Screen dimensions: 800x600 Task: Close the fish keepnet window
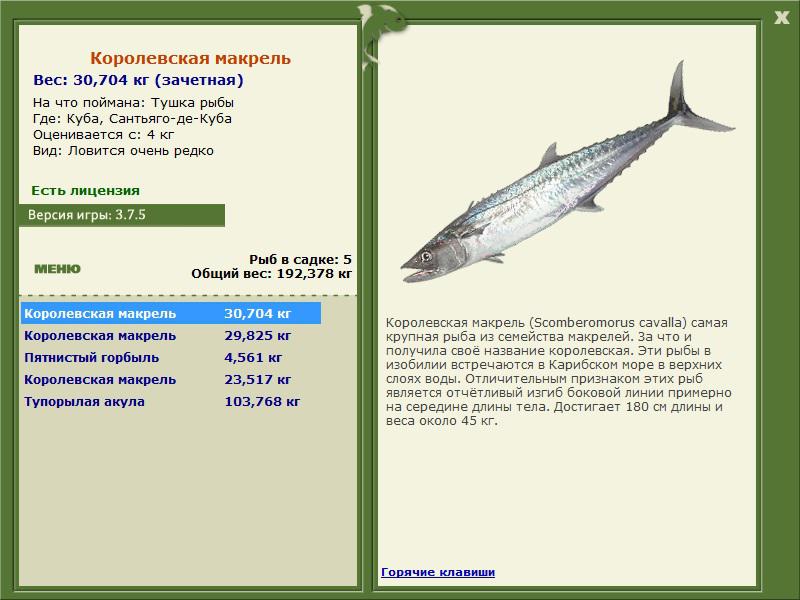(782, 18)
